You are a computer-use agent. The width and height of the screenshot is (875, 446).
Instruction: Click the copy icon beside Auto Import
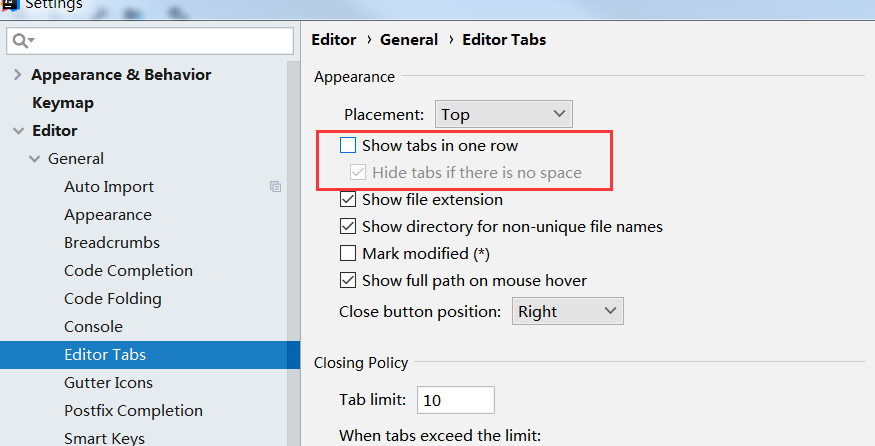pyautogui.click(x=276, y=186)
